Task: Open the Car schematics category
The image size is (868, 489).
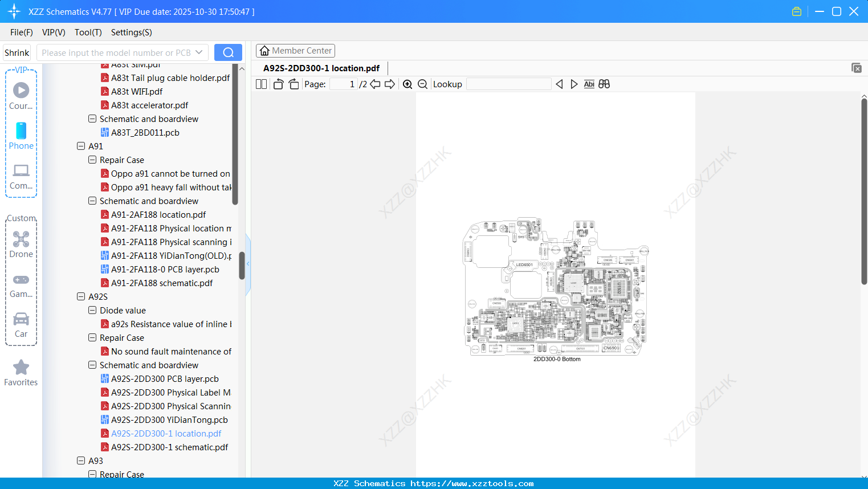Action: pos(21,319)
